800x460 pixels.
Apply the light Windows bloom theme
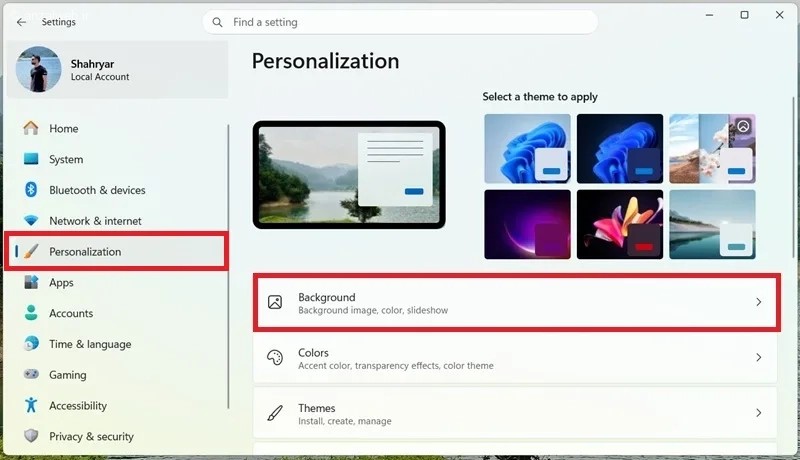[527, 148]
